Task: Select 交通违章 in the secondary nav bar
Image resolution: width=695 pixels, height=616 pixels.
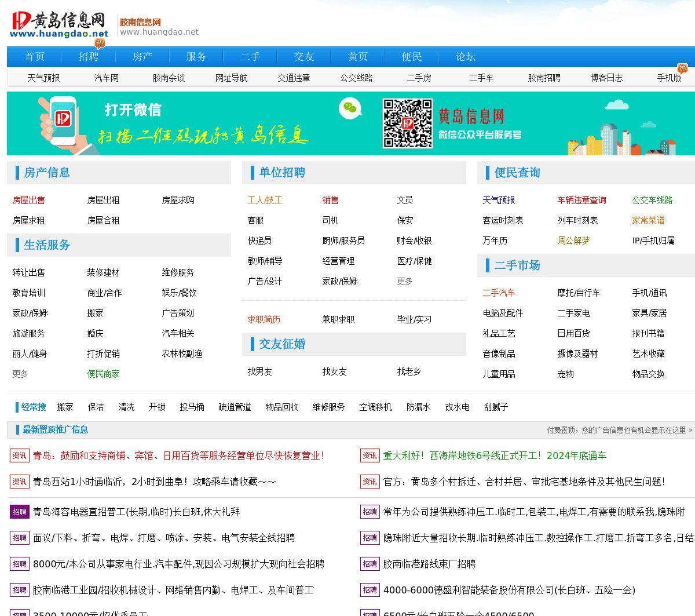Action: click(x=294, y=78)
